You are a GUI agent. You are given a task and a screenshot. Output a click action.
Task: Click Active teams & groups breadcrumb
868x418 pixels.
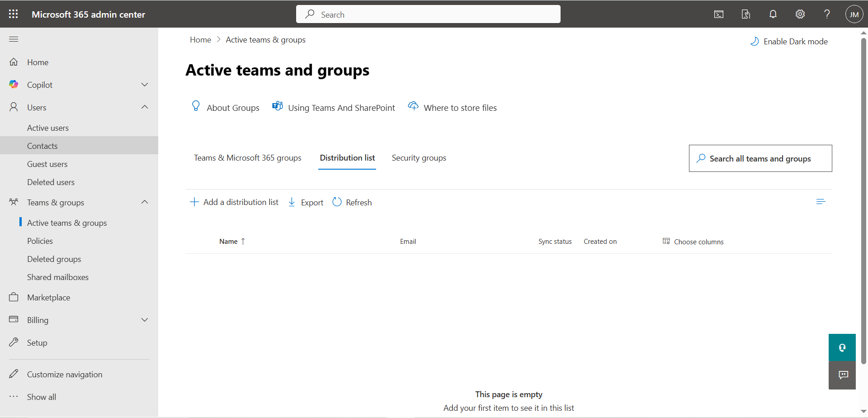(266, 40)
